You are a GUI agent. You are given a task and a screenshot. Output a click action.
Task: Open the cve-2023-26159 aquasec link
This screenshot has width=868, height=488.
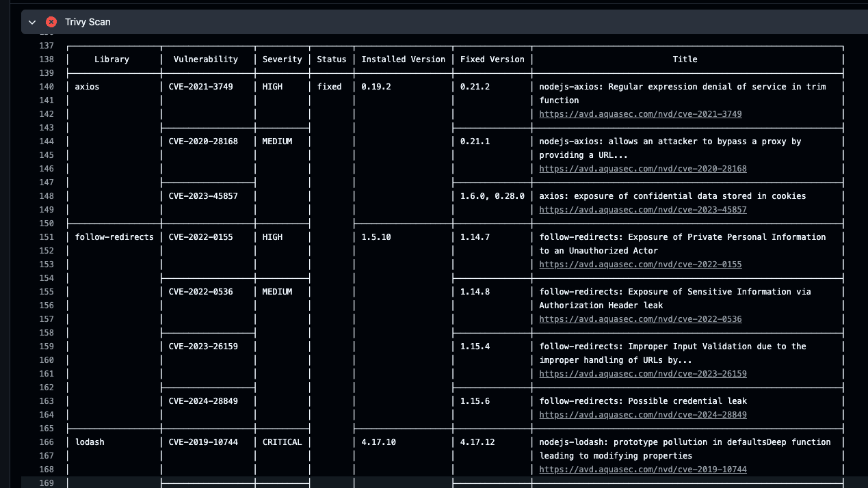(643, 374)
